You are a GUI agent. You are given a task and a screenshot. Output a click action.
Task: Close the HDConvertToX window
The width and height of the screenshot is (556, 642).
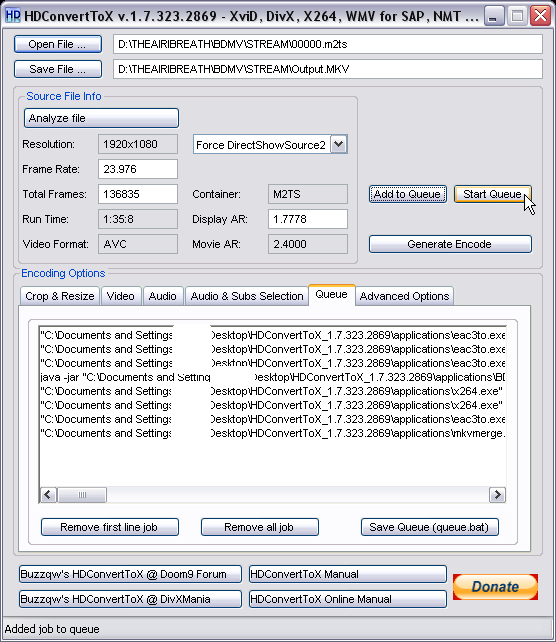pyautogui.click(x=540, y=16)
